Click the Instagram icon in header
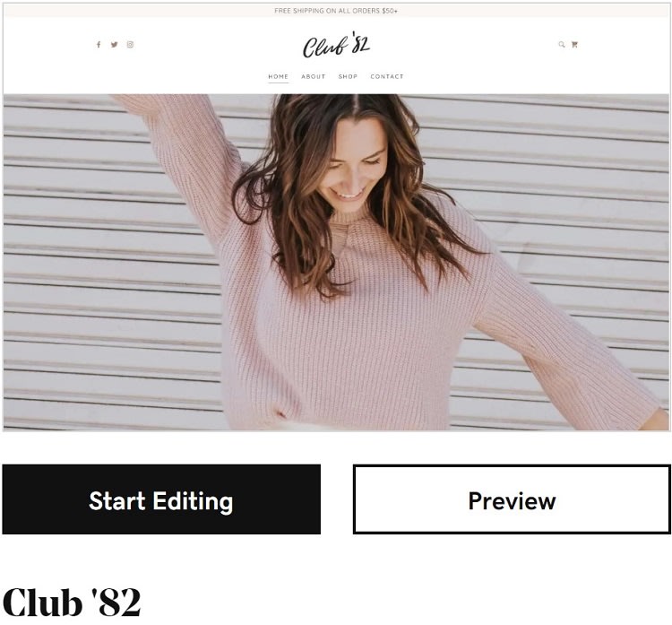 pos(130,45)
